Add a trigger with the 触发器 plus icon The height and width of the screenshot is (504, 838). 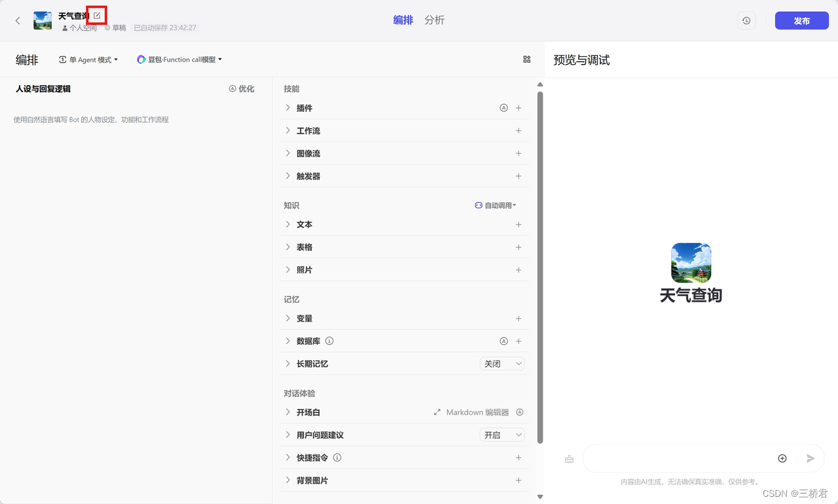click(519, 176)
